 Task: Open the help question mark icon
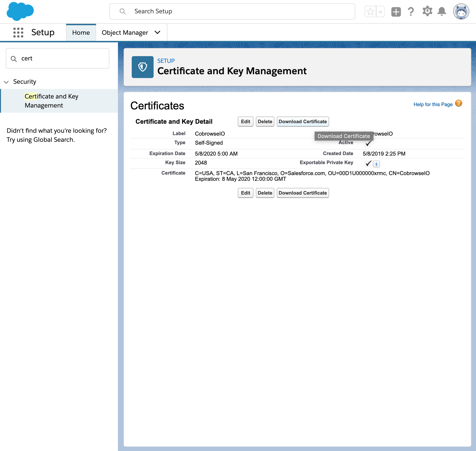(411, 12)
